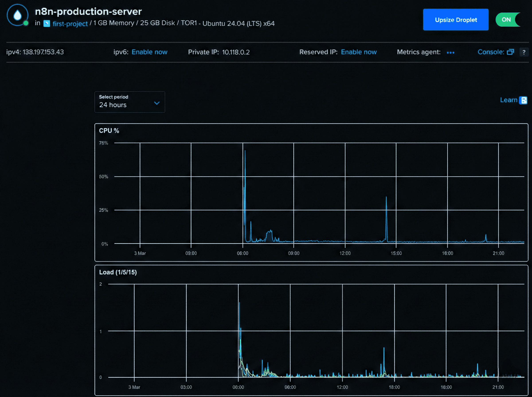Click the Private IP 10.118.0.2
This screenshot has width=532, height=397.
pos(236,52)
